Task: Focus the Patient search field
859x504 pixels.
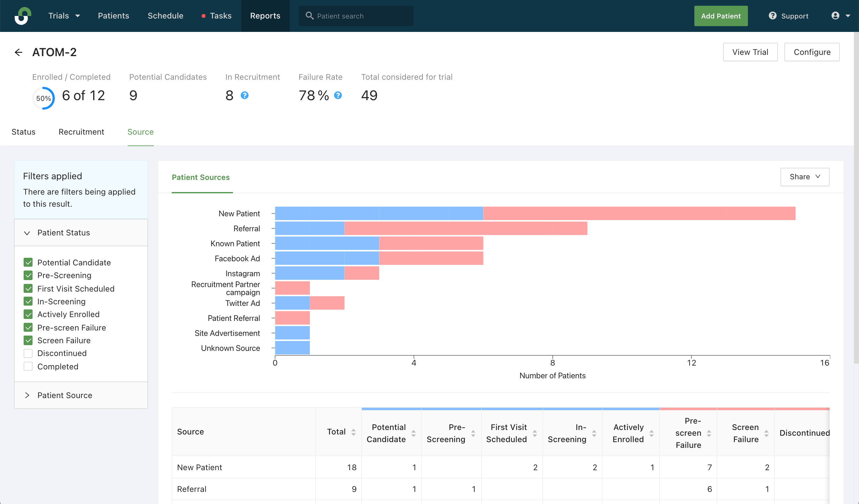Action: (356, 16)
